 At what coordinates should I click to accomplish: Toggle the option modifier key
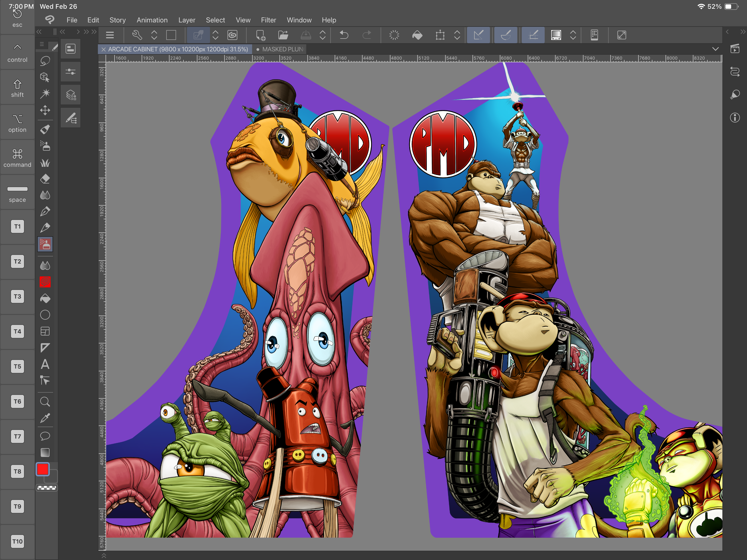(17, 123)
